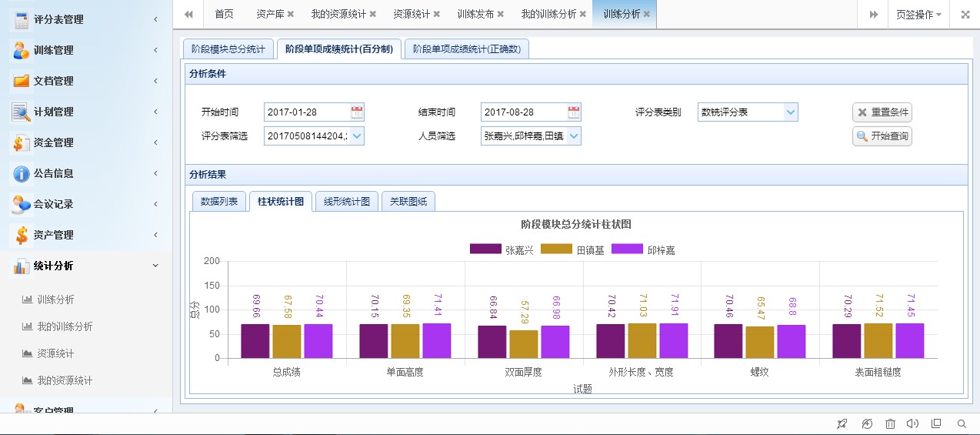
Task: Click the 资金管理 money icon
Action: coord(21,142)
